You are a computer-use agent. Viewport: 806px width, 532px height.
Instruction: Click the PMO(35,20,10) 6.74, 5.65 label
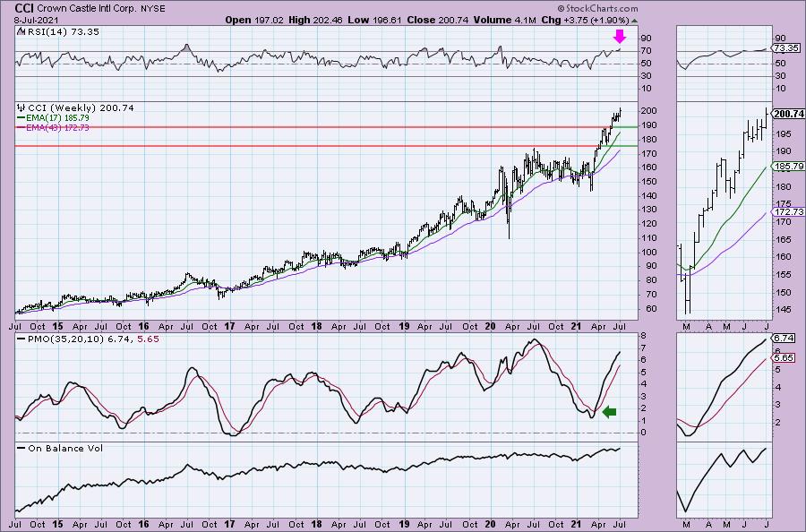[92, 339]
